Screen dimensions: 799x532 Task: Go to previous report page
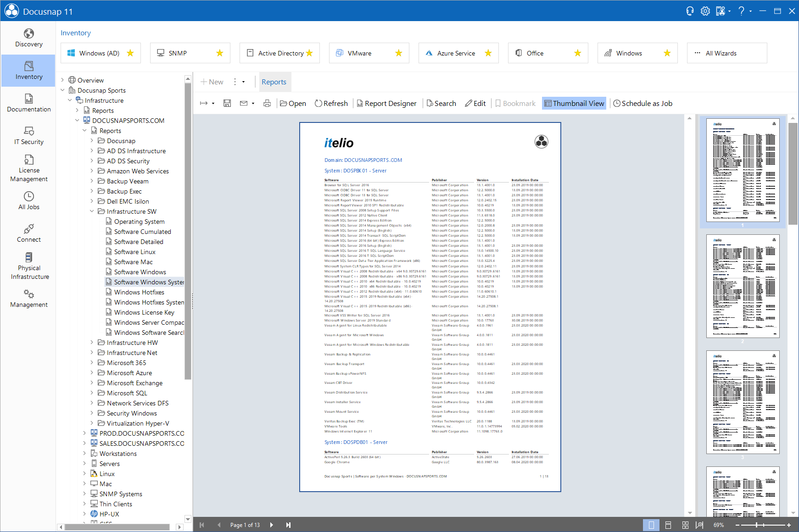pos(219,525)
